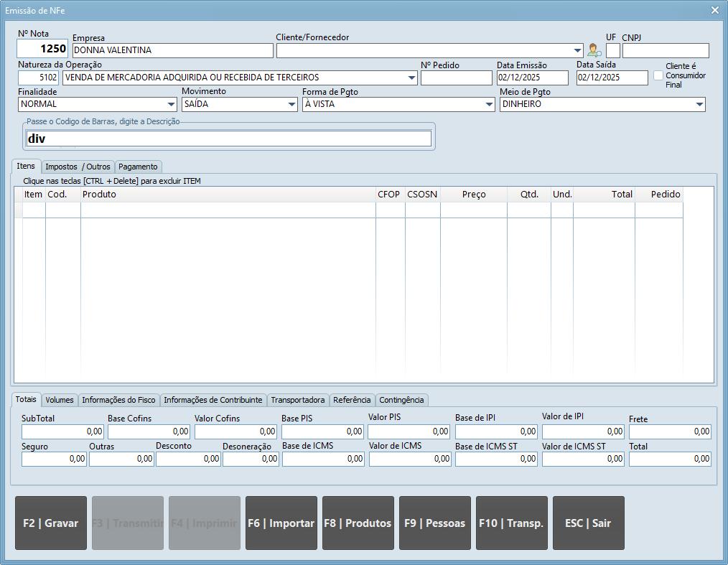
Task: Open the Finalidade dropdown showing NORMAL
Action: click(x=171, y=105)
